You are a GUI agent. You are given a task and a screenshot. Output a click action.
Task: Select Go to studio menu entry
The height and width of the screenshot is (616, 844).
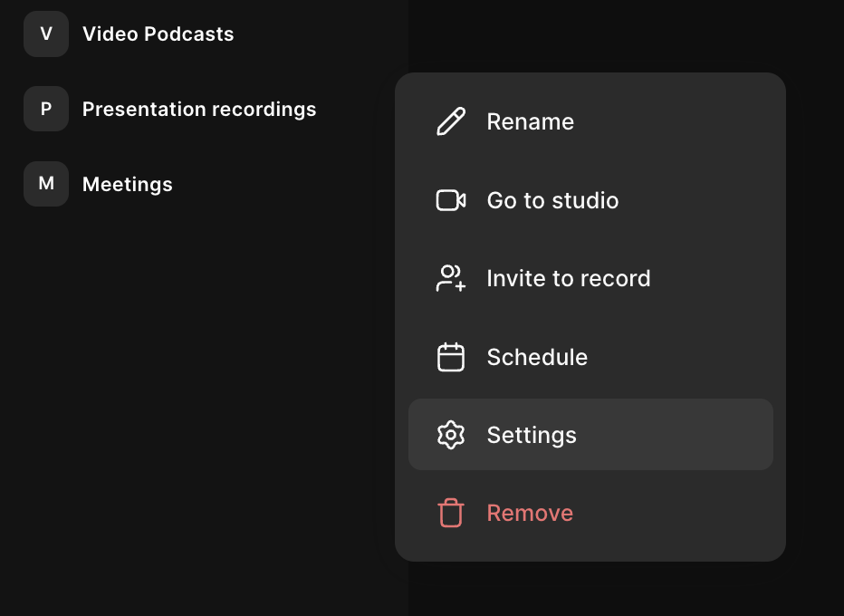(x=590, y=200)
